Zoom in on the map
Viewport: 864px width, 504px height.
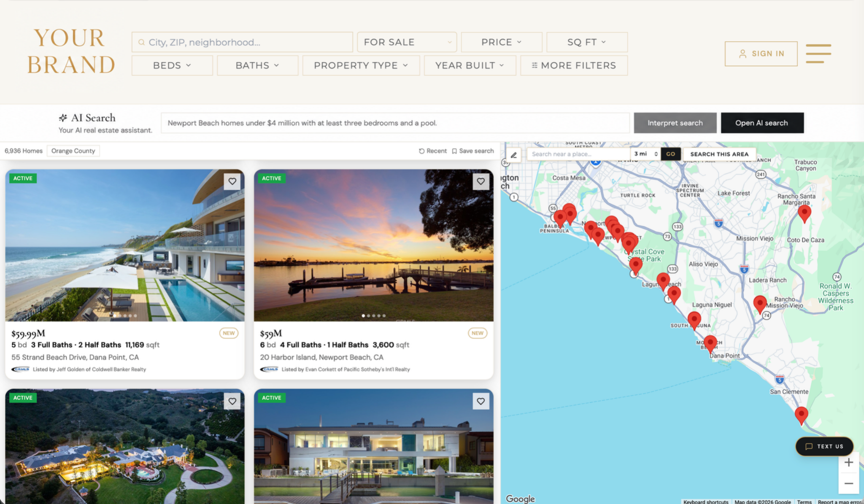[849, 462]
